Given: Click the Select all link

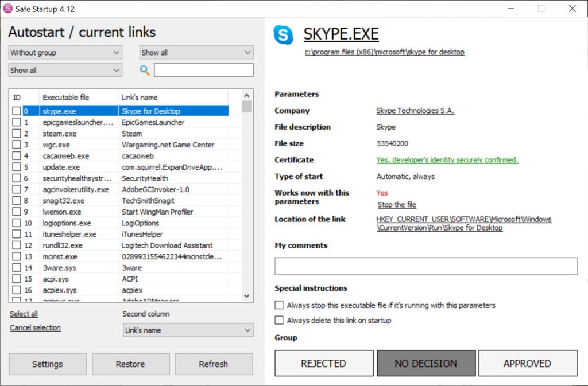Looking at the screenshot, I should coord(24,314).
